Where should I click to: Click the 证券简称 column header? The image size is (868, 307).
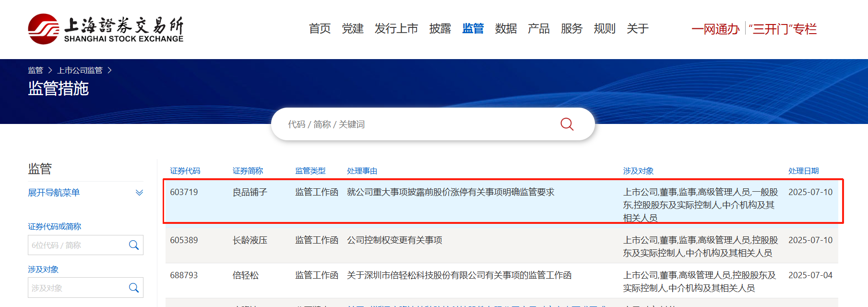[248, 171]
